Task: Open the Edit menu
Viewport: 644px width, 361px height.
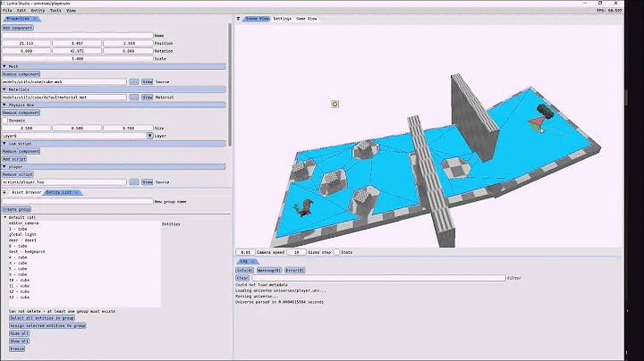Action: pos(21,11)
